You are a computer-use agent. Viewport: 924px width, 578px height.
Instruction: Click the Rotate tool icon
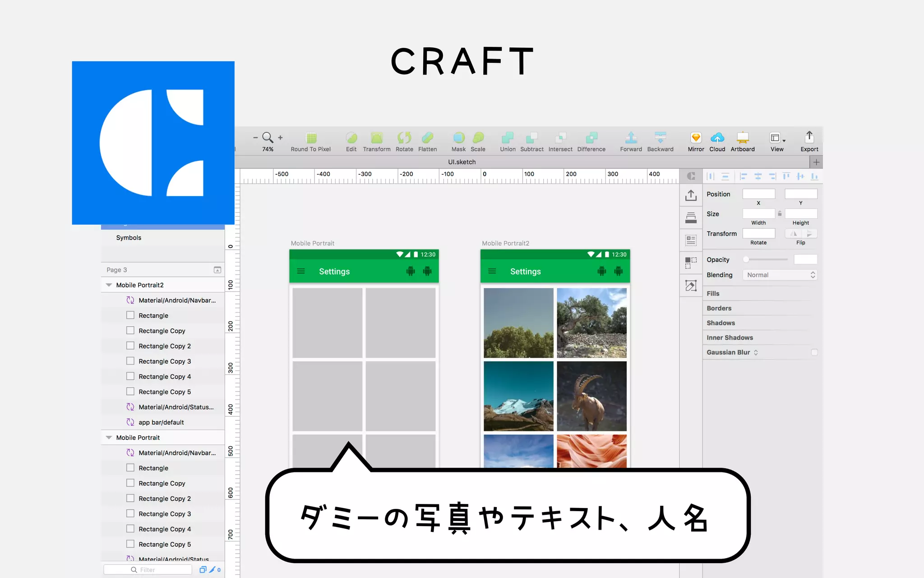404,137
